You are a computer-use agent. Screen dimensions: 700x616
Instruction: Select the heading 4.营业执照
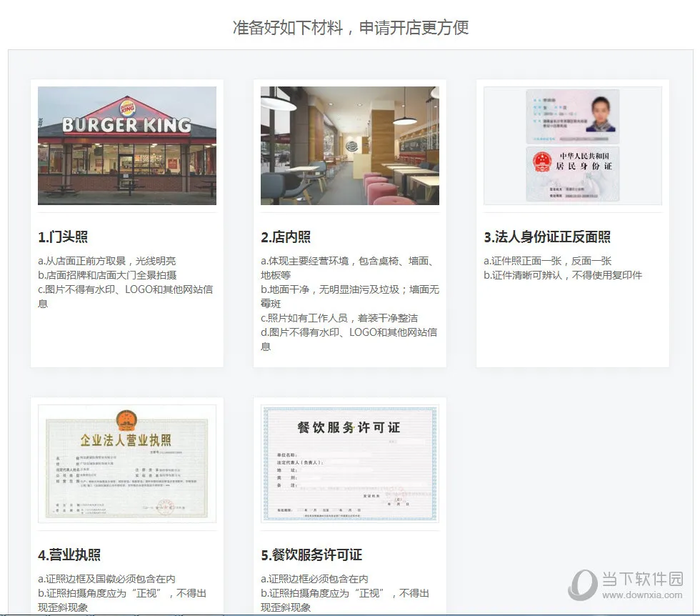[69, 555]
